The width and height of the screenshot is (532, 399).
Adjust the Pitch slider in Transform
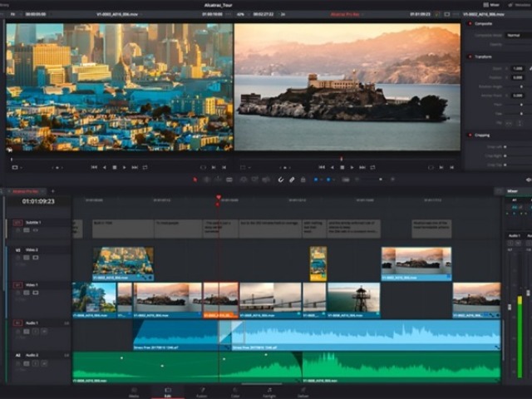521,105
